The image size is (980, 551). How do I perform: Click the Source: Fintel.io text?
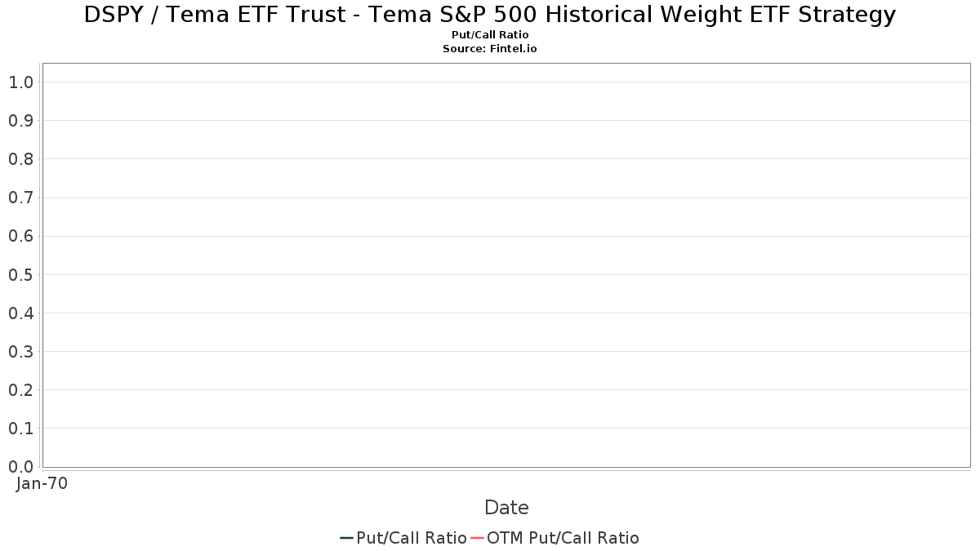490,49
